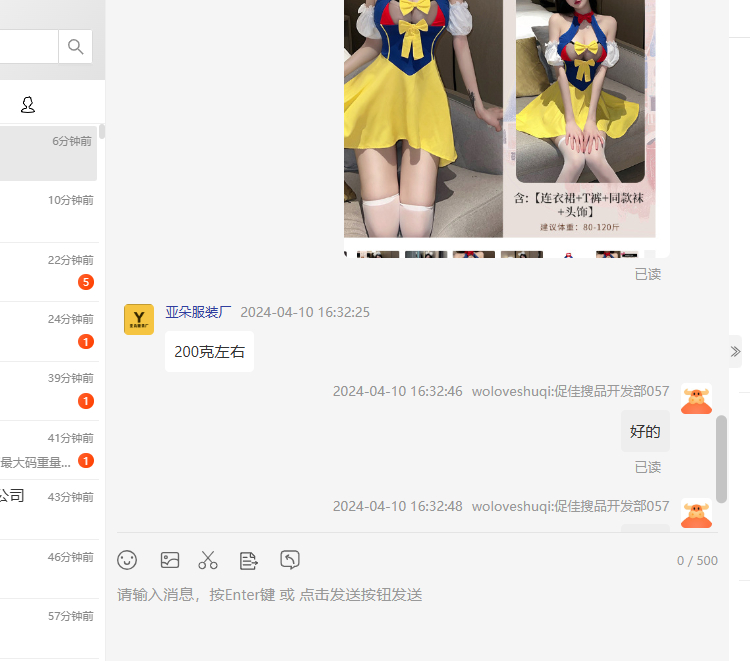Click the search input box
The image size is (750, 661).
[29, 46]
